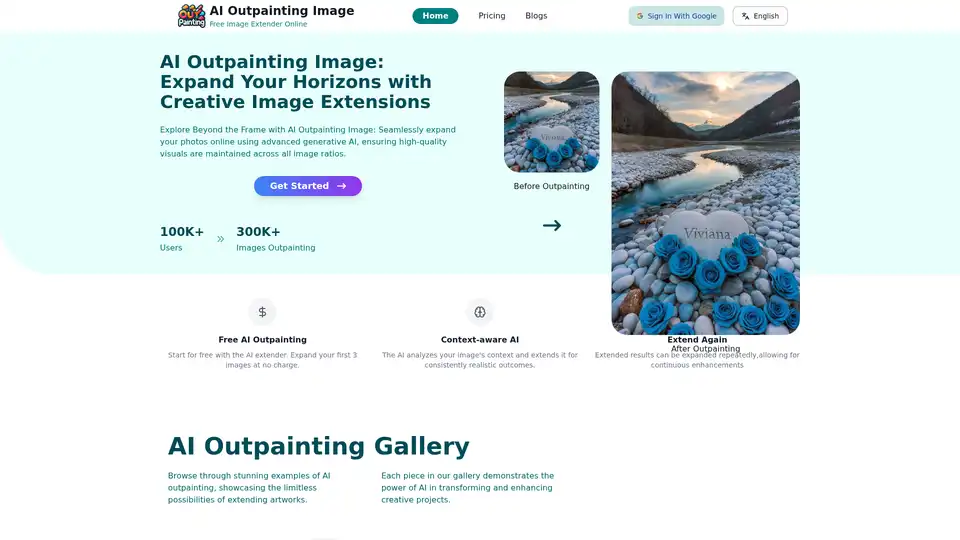Click the Google logo in sign-in button
Viewport: 960px width, 540px height.
click(x=640, y=16)
